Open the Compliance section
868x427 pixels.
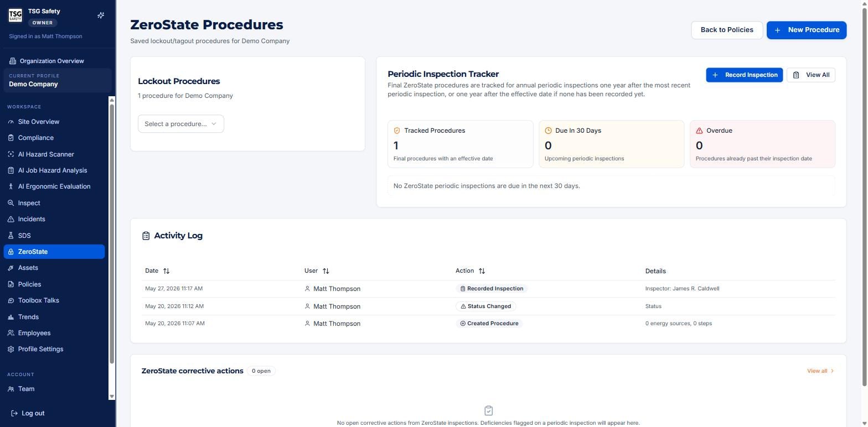click(35, 138)
